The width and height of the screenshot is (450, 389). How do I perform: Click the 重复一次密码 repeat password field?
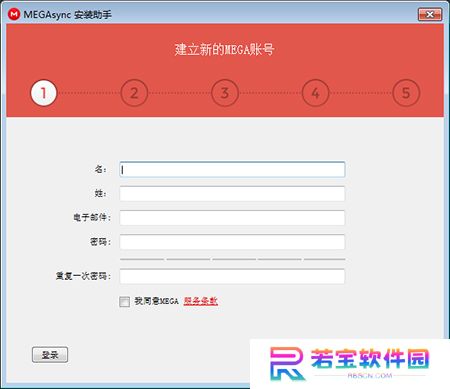pos(232,276)
